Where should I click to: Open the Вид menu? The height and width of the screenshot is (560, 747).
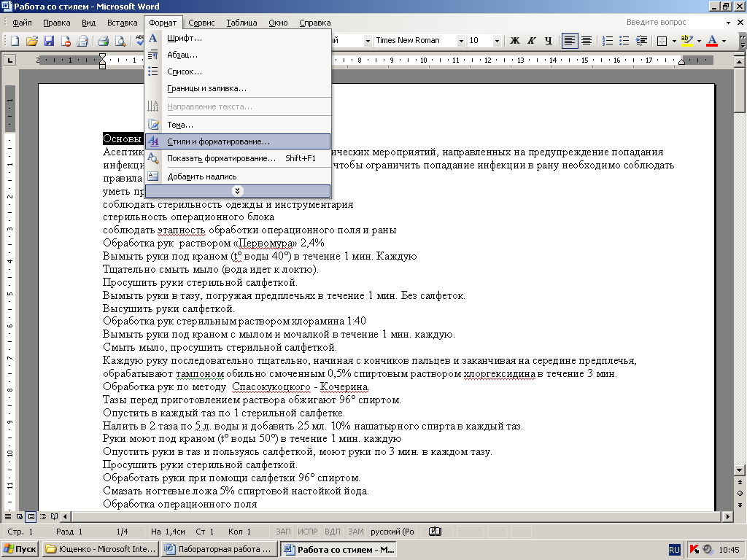pos(88,23)
